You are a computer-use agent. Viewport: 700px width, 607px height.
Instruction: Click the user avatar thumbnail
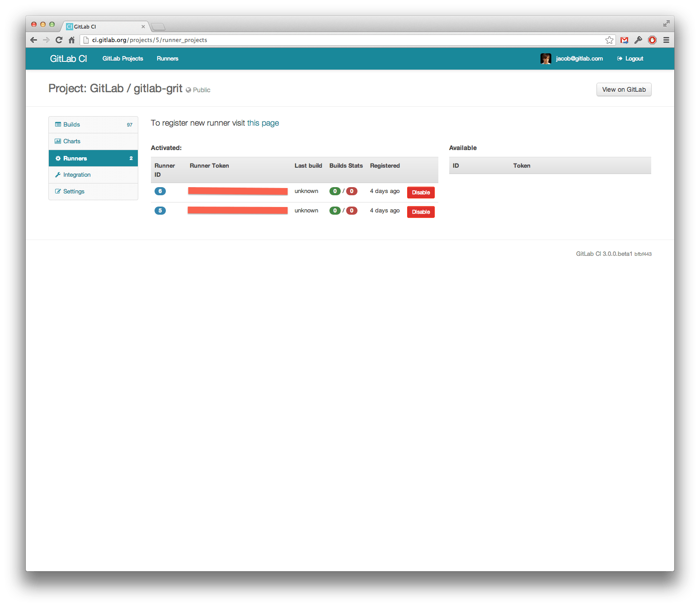pyautogui.click(x=545, y=59)
